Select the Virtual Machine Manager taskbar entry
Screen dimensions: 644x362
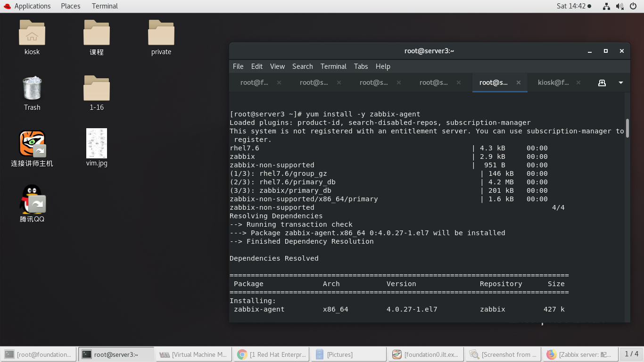tap(193, 354)
